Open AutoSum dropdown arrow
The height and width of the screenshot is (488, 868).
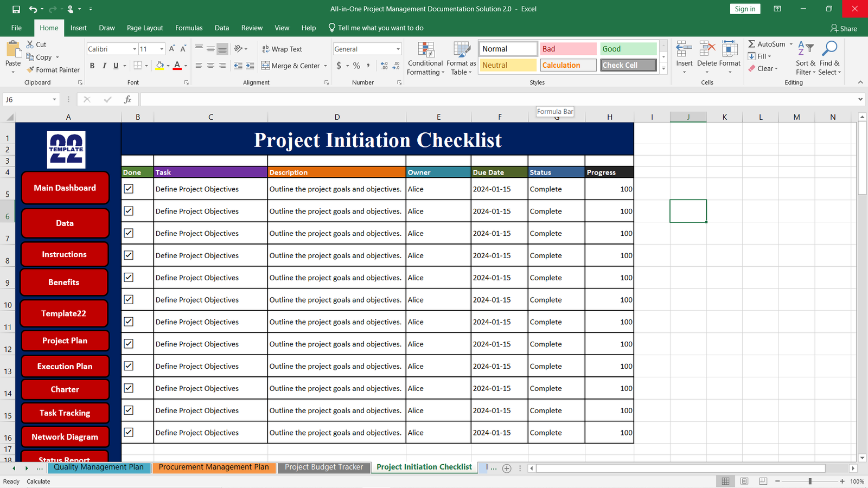tap(791, 44)
